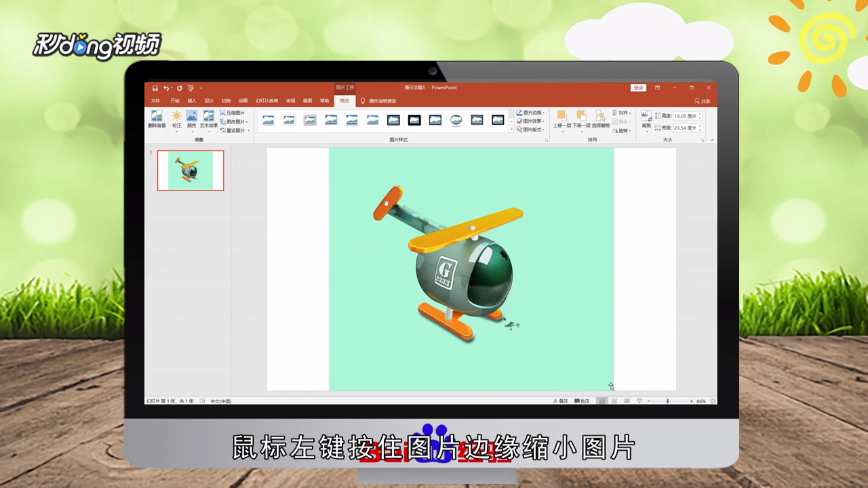Customize Quick Access Toolbar dropdown
The width and height of the screenshot is (868, 488).
click(201, 88)
